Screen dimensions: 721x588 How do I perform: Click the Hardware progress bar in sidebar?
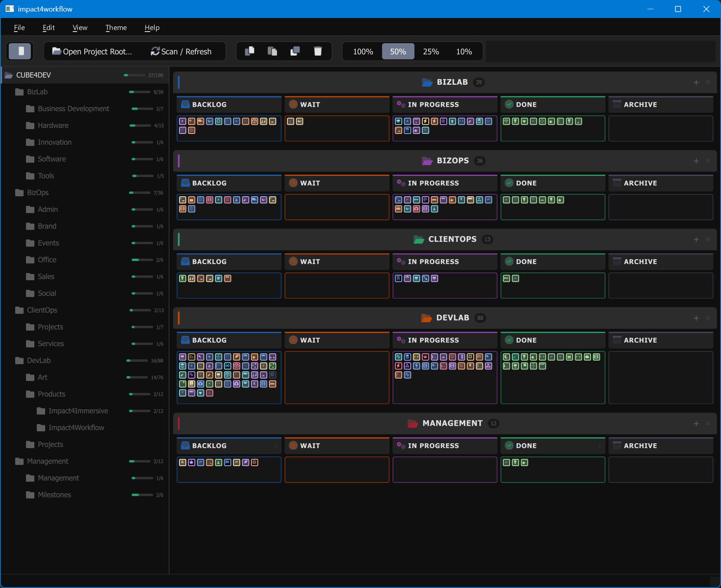point(140,126)
